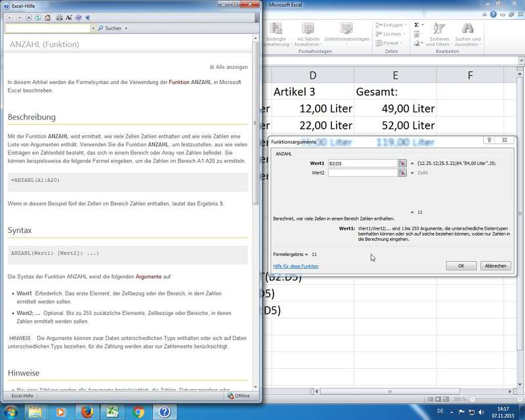Click the Stop icon in help toolbar
Viewport: 525px width, 420px height.
tap(28, 18)
